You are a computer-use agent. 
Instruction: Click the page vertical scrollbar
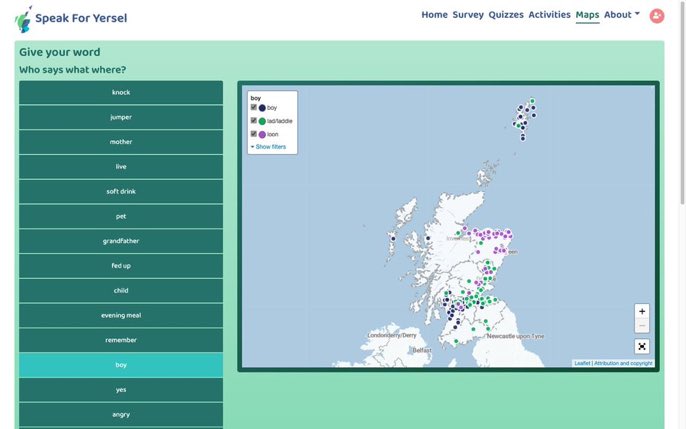682,103
